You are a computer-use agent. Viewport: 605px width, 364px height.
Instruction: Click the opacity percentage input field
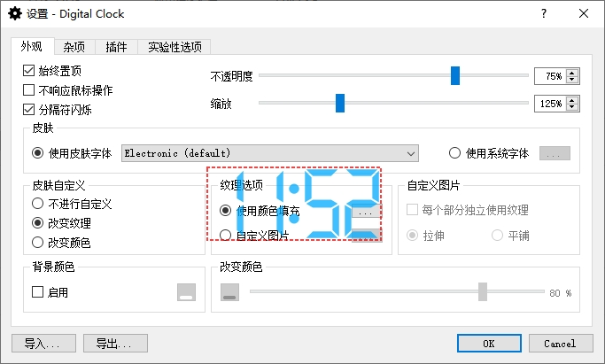[549, 76]
